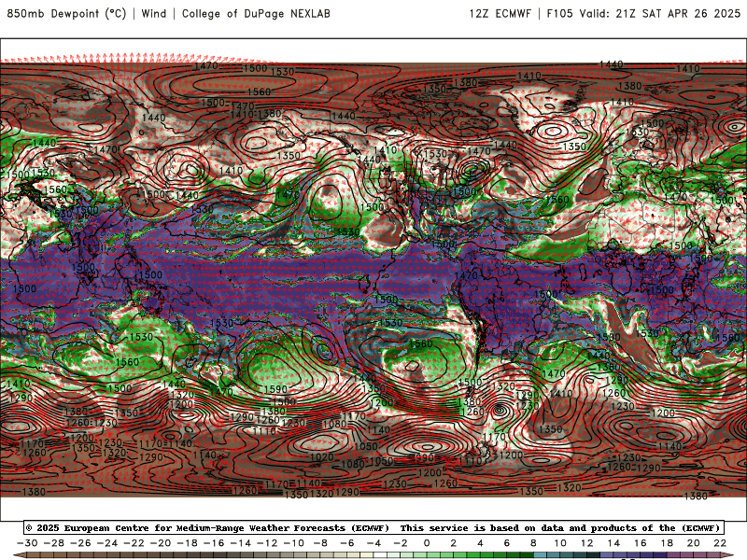
Task: Click the positive '4' color scale label
Action: coord(480,543)
